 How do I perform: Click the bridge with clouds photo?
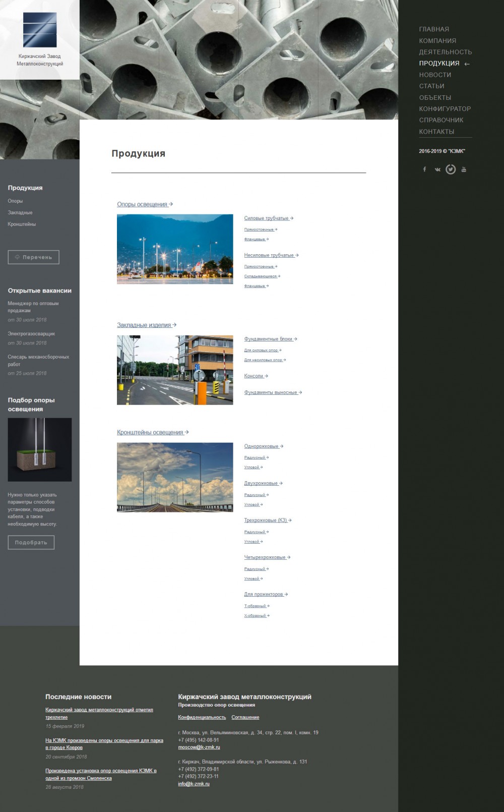pos(175,477)
